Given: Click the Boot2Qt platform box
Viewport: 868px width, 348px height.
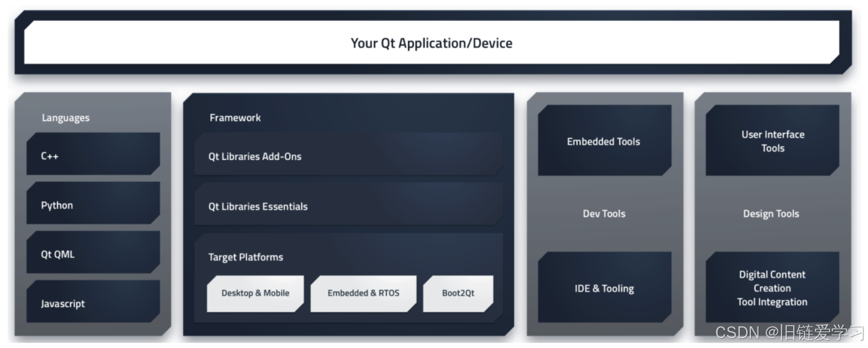Looking at the screenshot, I should point(458,294).
